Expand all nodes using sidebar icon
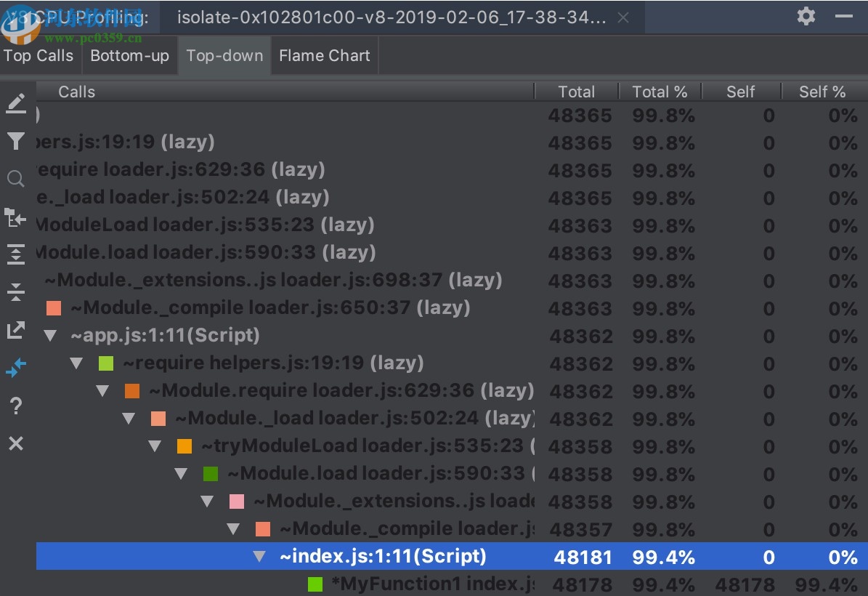This screenshot has height=596, width=868. (x=15, y=254)
